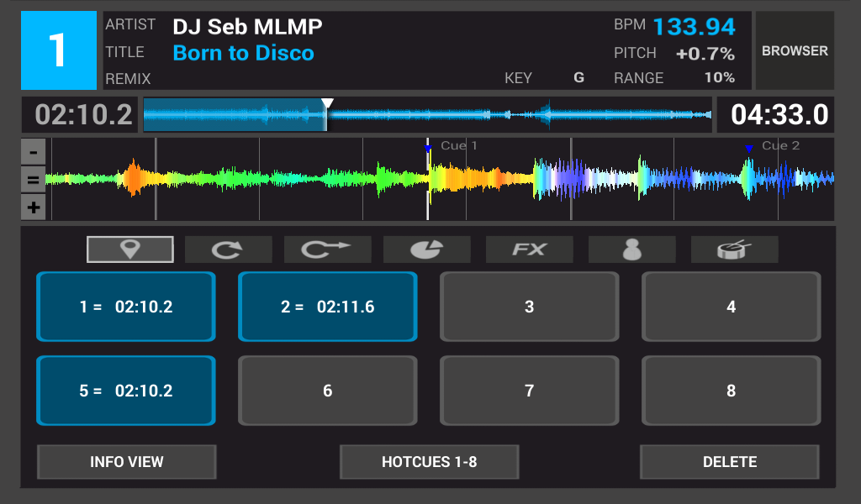Switch to INFO VIEW
The image size is (861, 504).
click(x=127, y=462)
